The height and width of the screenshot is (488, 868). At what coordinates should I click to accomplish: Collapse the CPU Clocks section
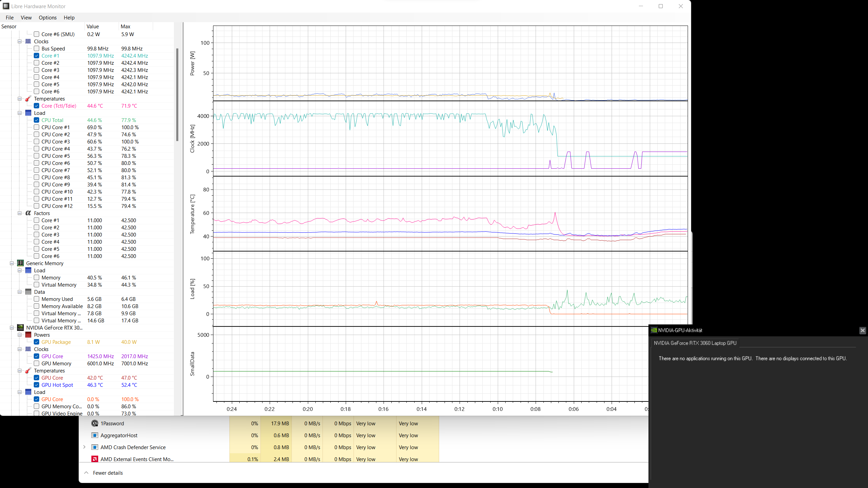[20, 41]
